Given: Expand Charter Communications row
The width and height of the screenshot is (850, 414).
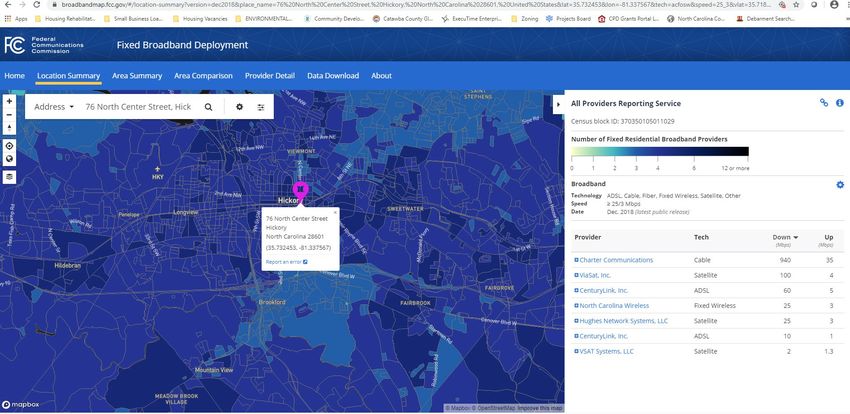Looking at the screenshot, I should (x=577, y=260).
